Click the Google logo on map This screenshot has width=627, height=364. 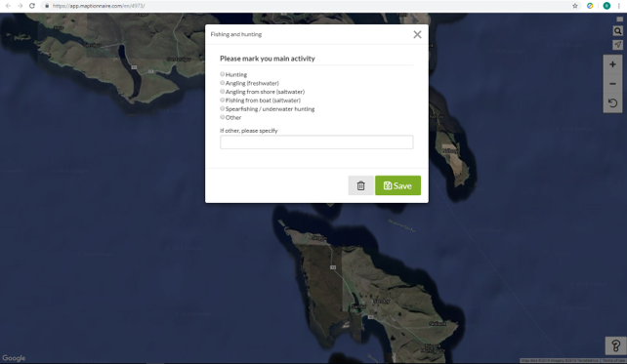coord(14,358)
